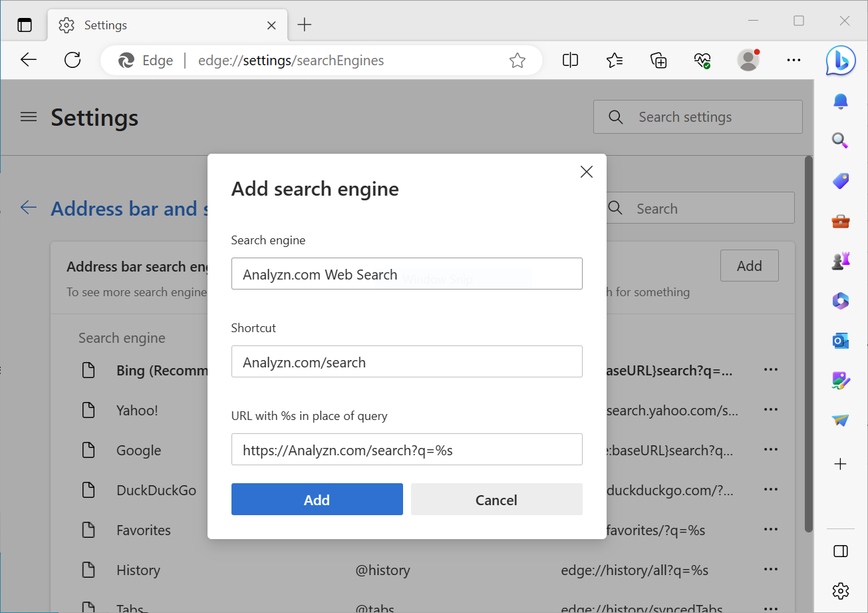The image size is (868, 613).
Task: Open more actions for Bing row
Action: coord(771,369)
